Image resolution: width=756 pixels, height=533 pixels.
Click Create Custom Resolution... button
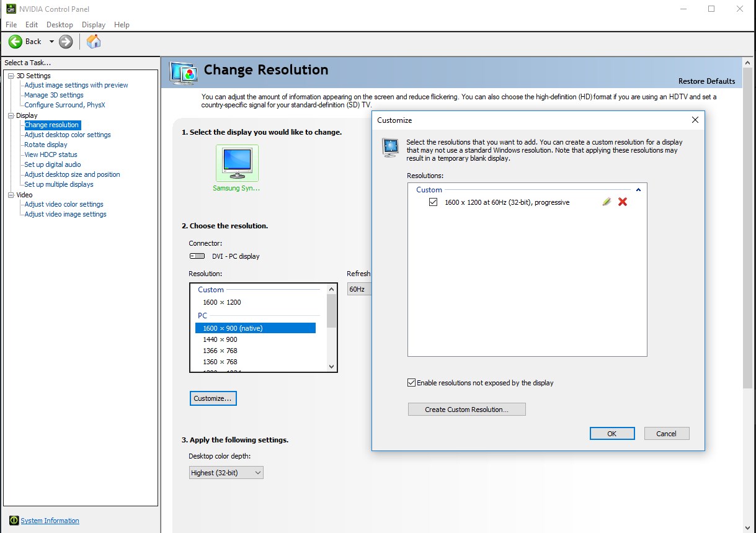[x=466, y=410]
